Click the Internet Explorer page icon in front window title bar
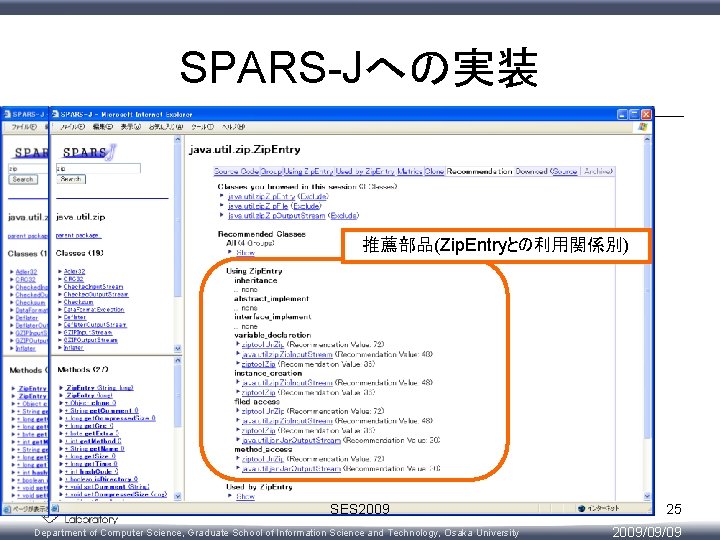Viewport: 720px width, 540px height. (x=55, y=114)
